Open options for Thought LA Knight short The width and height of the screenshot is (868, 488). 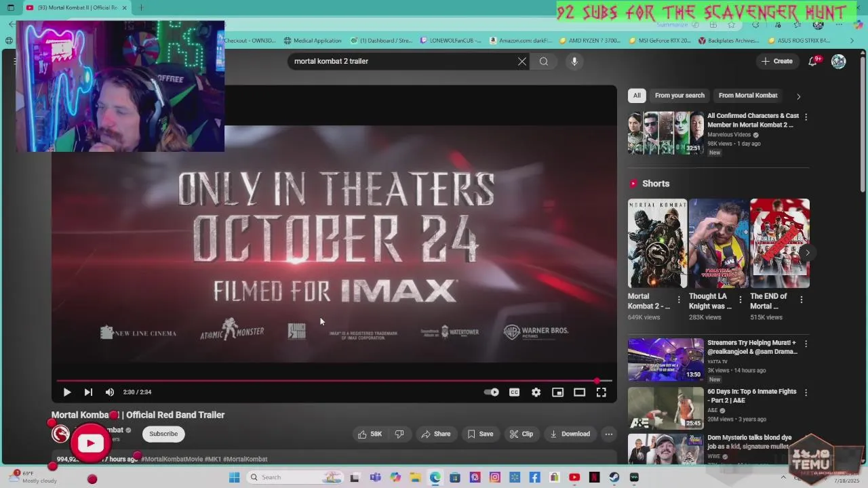click(740, 300)
